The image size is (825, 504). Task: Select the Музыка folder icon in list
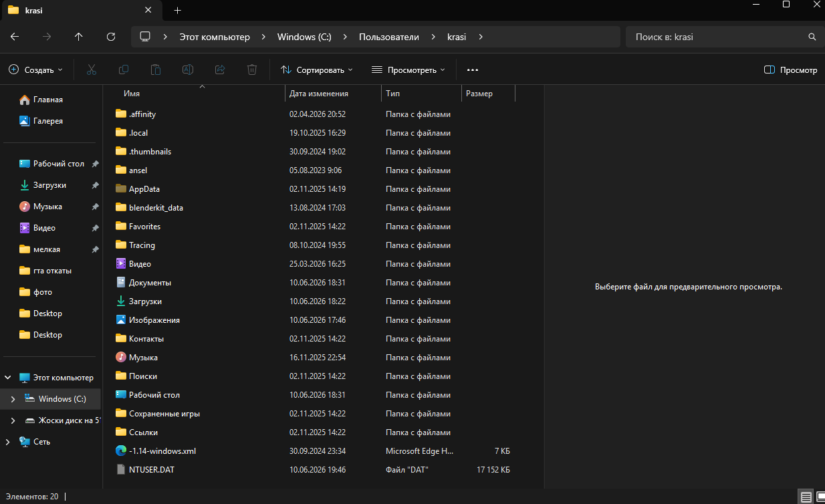point(121,357)
